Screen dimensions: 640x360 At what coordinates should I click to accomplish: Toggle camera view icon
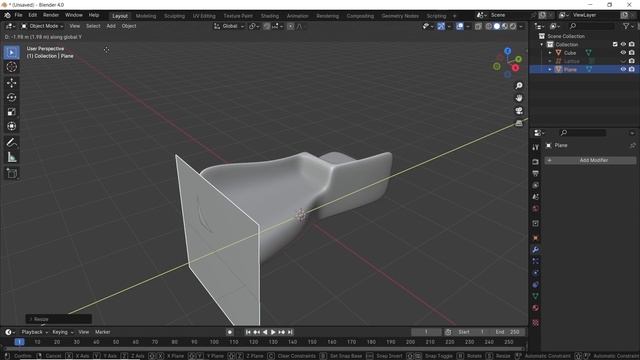(519, 111)
